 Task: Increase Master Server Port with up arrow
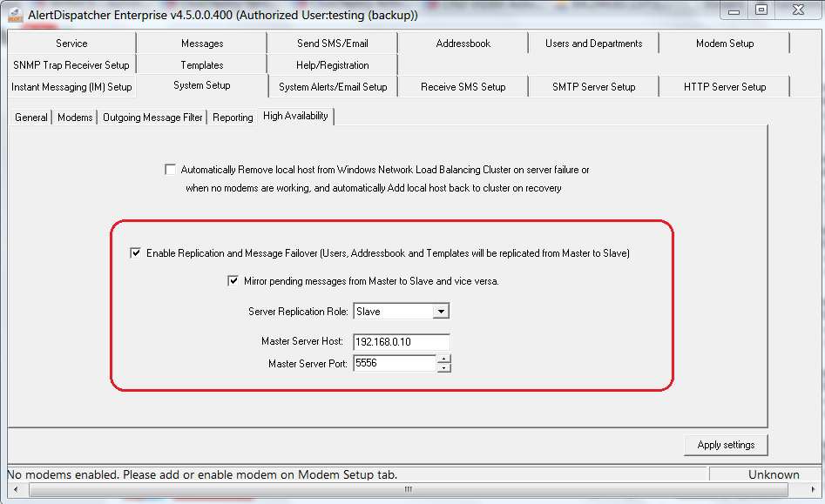click(444, 359)
